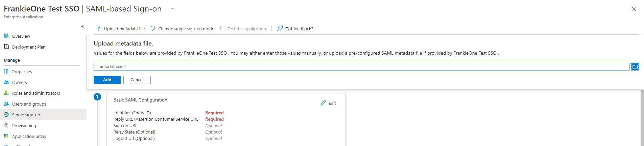Screen dimensions: 644x146
Task: Select Users and groups menu item
Action: click(29, 104)
